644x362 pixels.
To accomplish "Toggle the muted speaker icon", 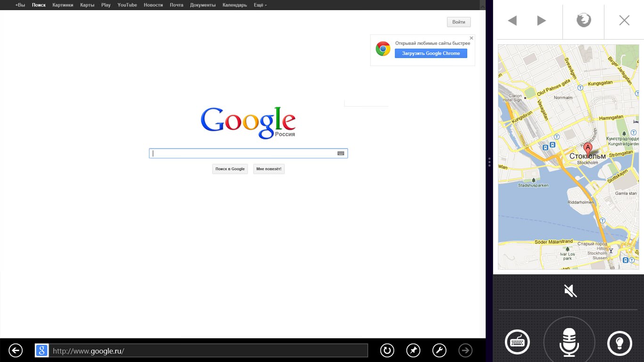I will (x=570, y=291).
